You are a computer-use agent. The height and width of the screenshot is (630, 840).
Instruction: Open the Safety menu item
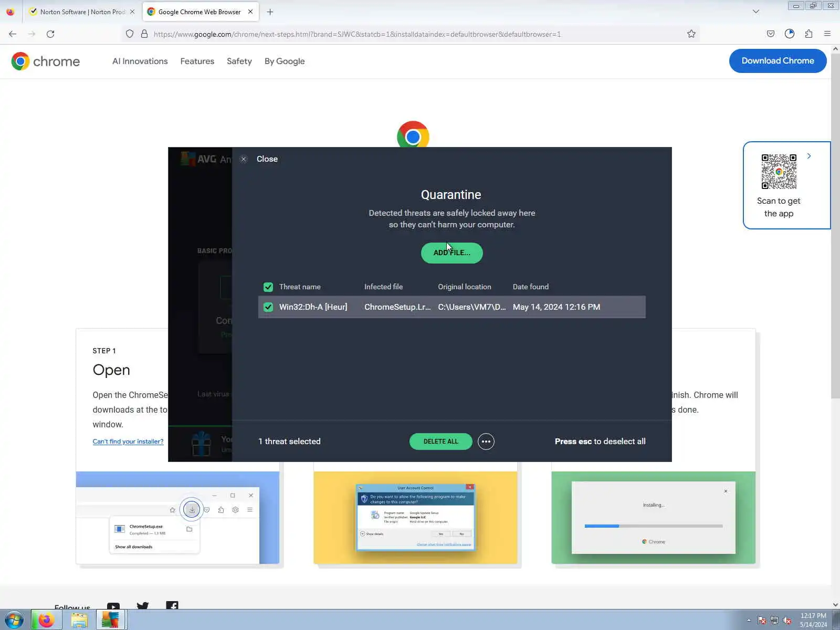coord(239,61)
